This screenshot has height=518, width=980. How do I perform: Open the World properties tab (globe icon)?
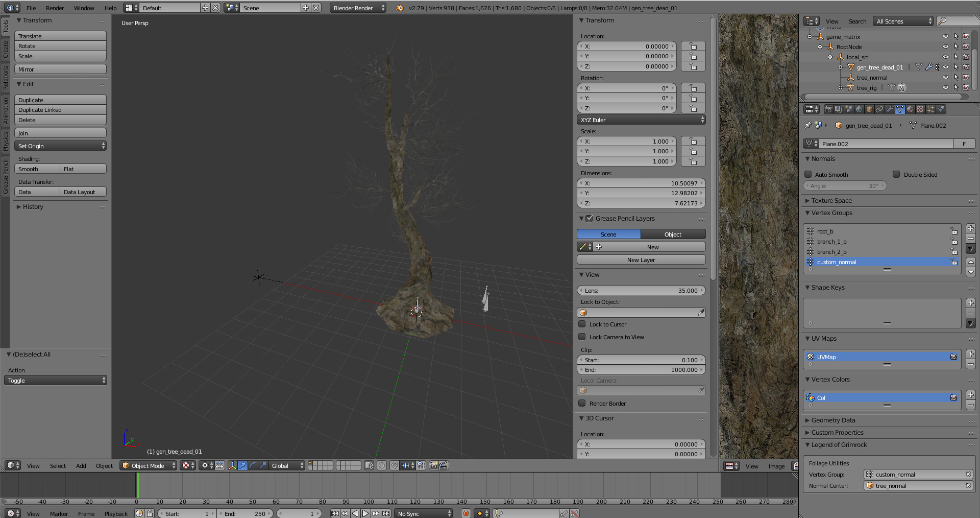click(859, 109)
